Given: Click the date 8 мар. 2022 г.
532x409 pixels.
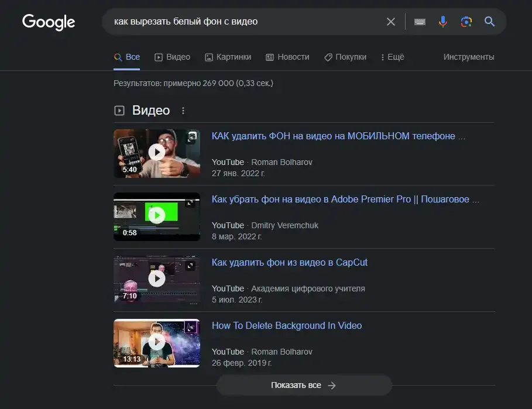Looking at the screenshot, I should click(237, 236).
